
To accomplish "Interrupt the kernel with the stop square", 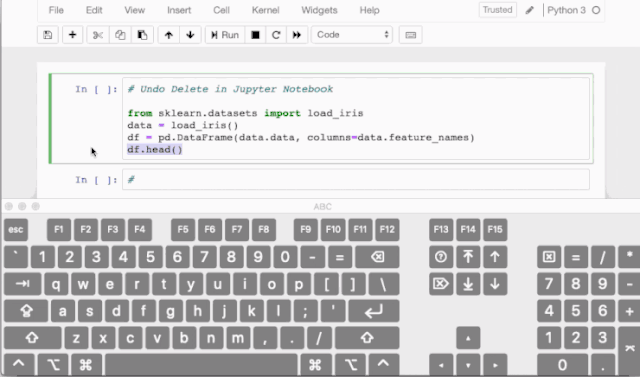I will [x=255, y=35].
